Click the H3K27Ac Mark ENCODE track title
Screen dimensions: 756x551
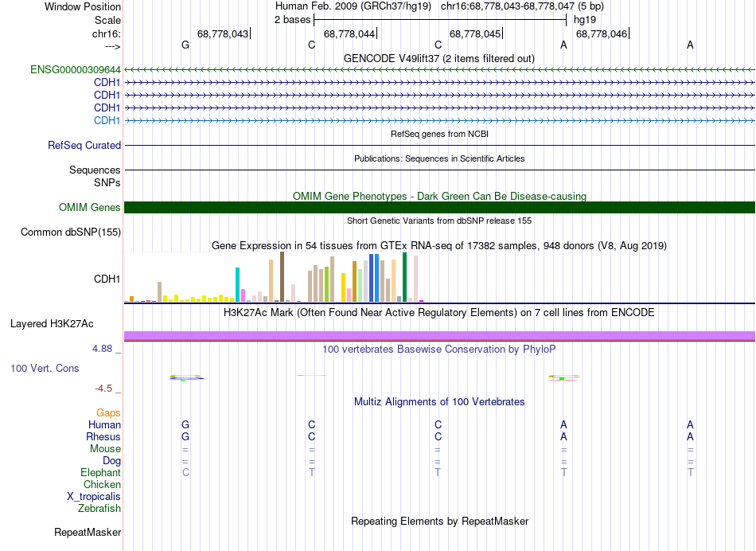(439, 312)
